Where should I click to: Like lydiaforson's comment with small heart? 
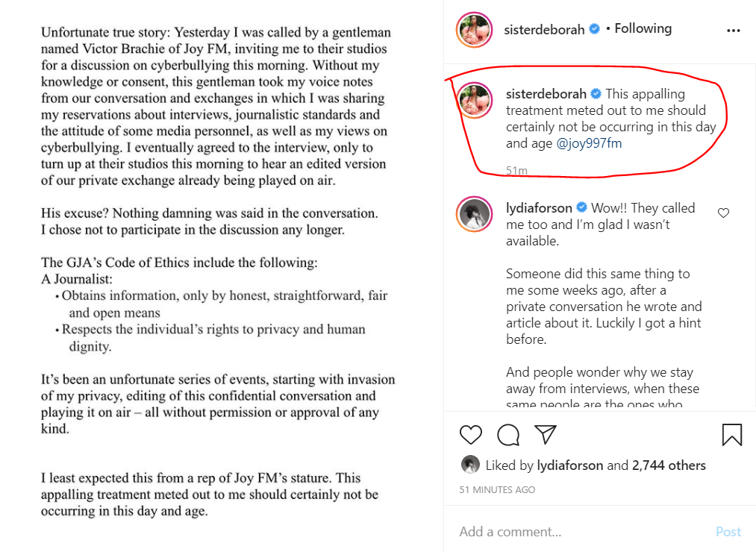coord(723,213)
